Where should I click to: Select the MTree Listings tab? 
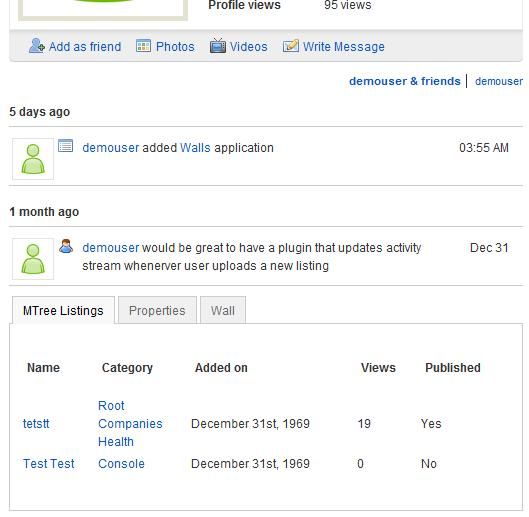tap(63, 310)
